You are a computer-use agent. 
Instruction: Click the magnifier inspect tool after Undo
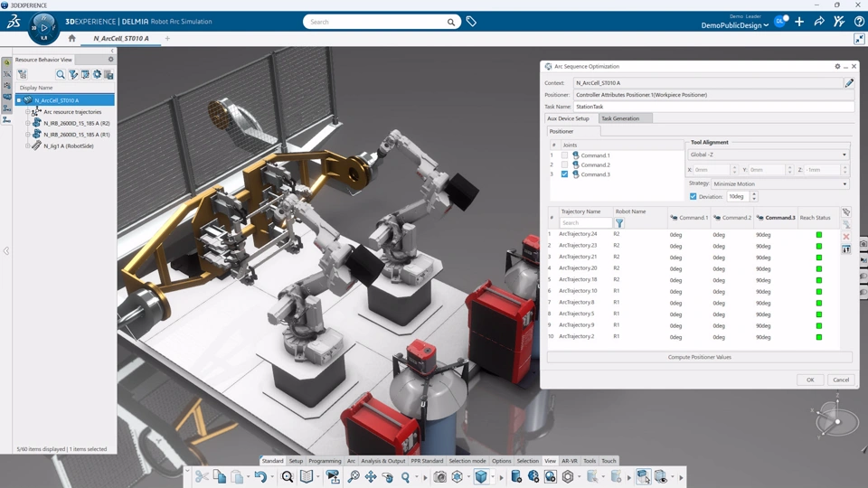click(288, 476)
